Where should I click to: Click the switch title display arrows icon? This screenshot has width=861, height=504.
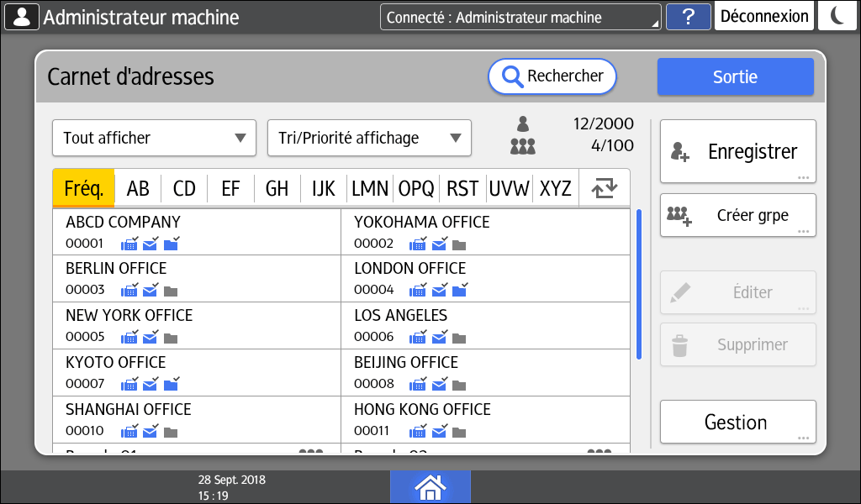[604, 188]
